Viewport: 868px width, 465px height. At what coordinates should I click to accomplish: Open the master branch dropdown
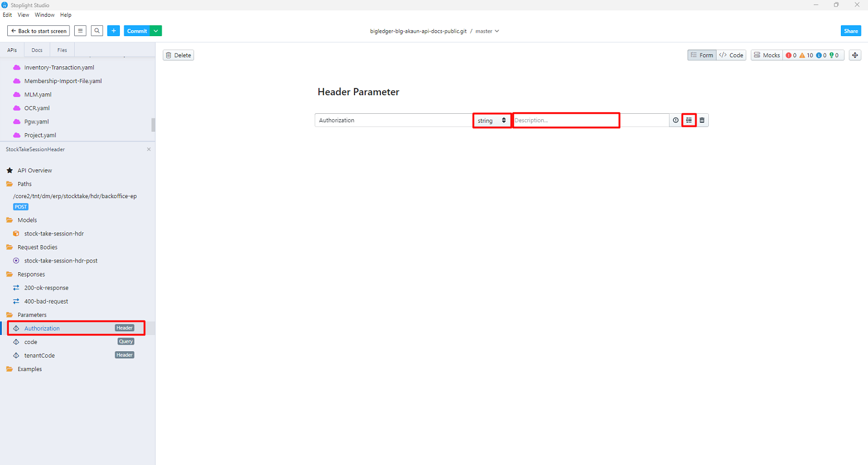(487, 31)
